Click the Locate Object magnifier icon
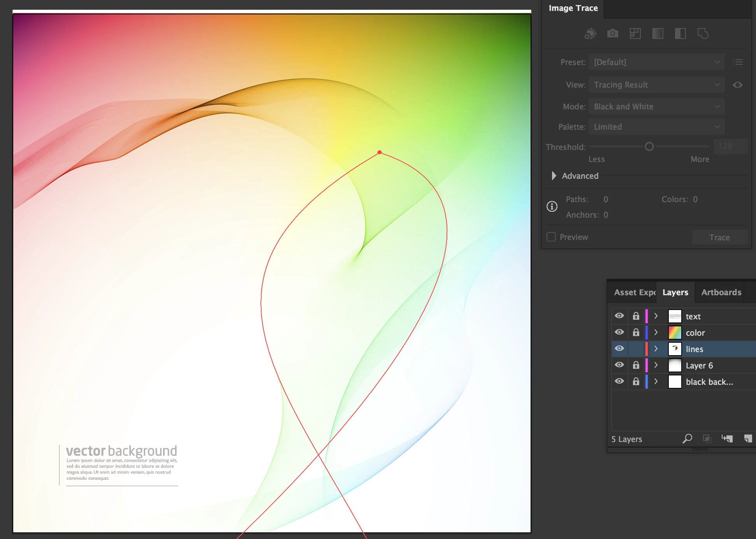 pyautogui.click(x=687, y=439)
